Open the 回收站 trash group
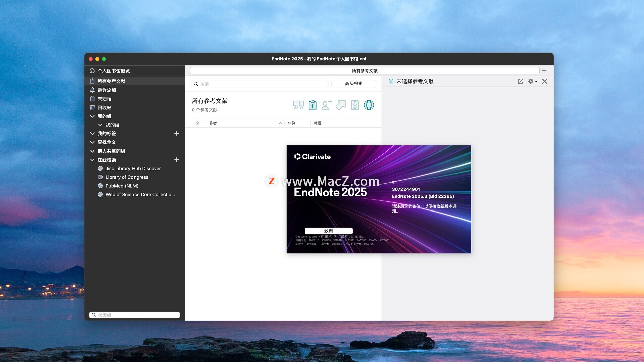The image size is (644, 362). tap(104, 108)
